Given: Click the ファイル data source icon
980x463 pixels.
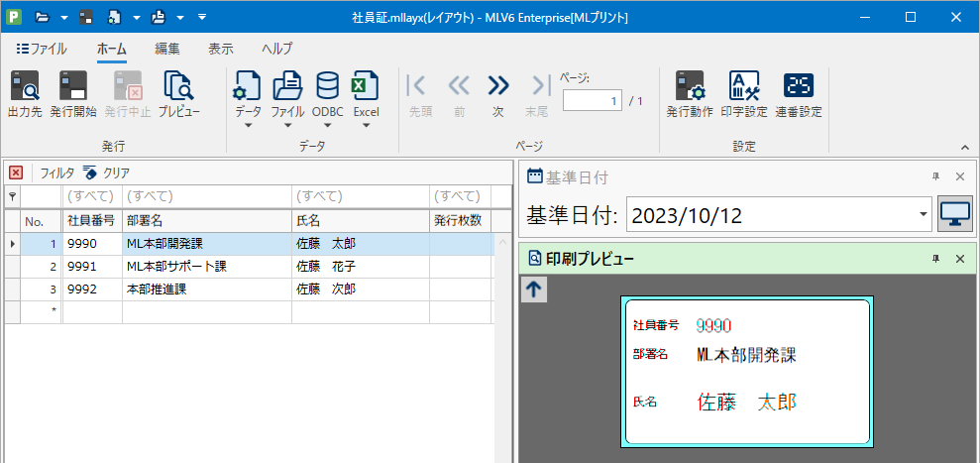Looking at the screenshot, I should [x=287, y=85].
